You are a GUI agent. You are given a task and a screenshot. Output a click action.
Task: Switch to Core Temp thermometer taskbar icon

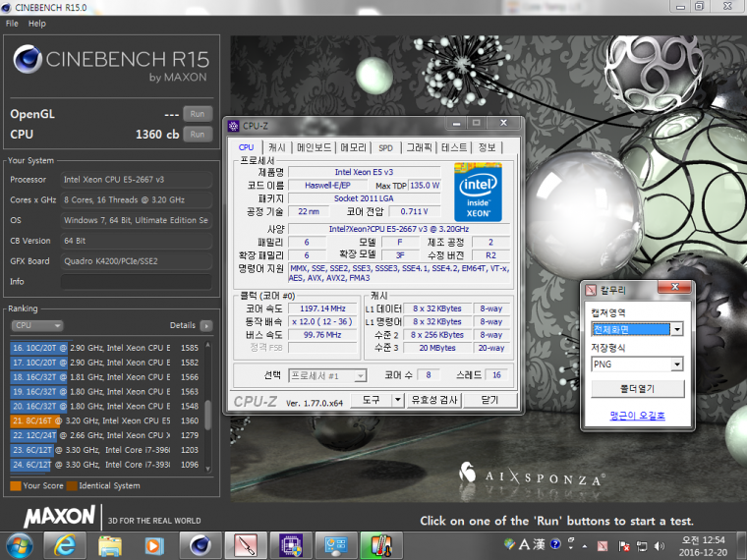[381, 545]
